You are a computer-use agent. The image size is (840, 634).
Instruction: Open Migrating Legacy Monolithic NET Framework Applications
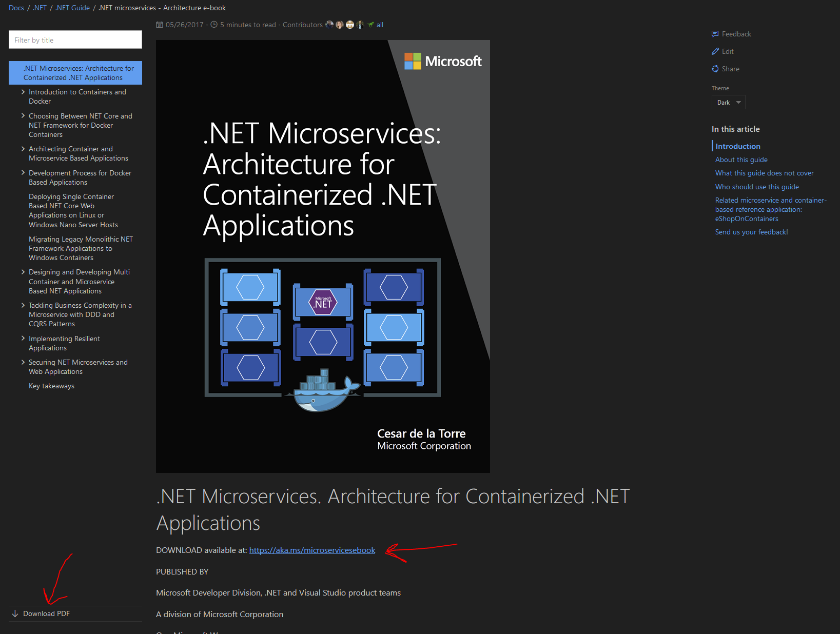pos(81,248)
